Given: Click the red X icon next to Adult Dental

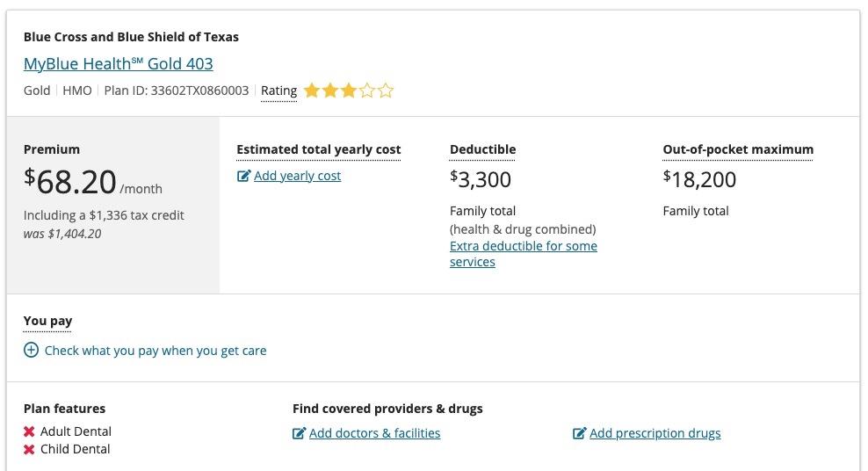Looking at the screenshot, I should pos(29,431).
